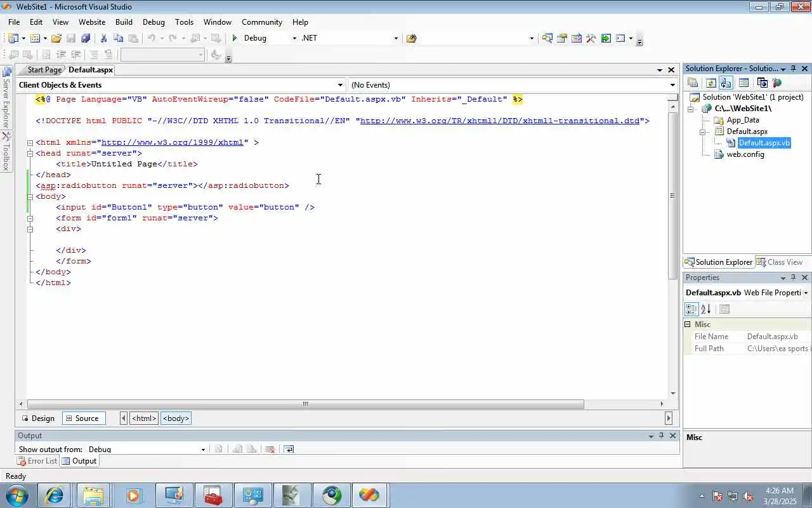Click the Save All toolbar icon
Image resolution: width=812 pixels, height=508 pixels.
click(x=86, y=38)
